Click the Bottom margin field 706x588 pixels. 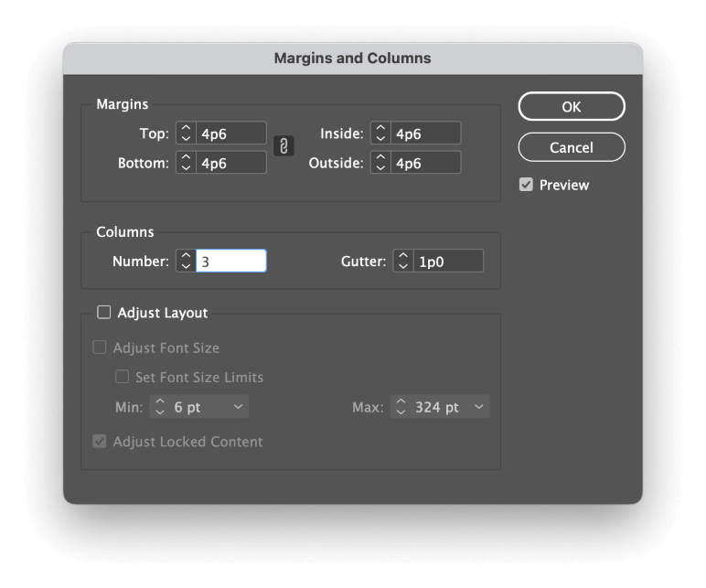[231, 163]
